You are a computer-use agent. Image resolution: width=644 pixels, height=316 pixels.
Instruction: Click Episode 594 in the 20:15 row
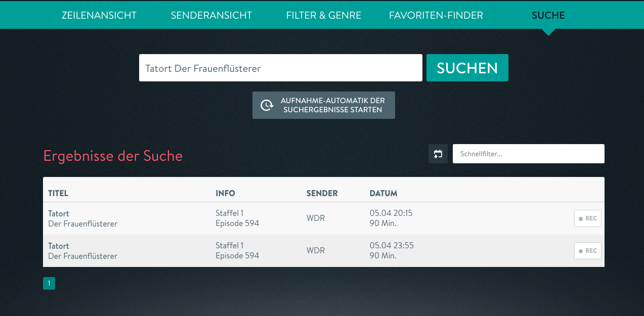point(237,223)
